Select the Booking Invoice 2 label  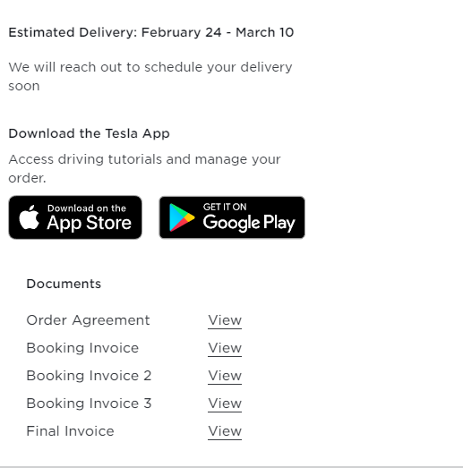pos(89,376)
